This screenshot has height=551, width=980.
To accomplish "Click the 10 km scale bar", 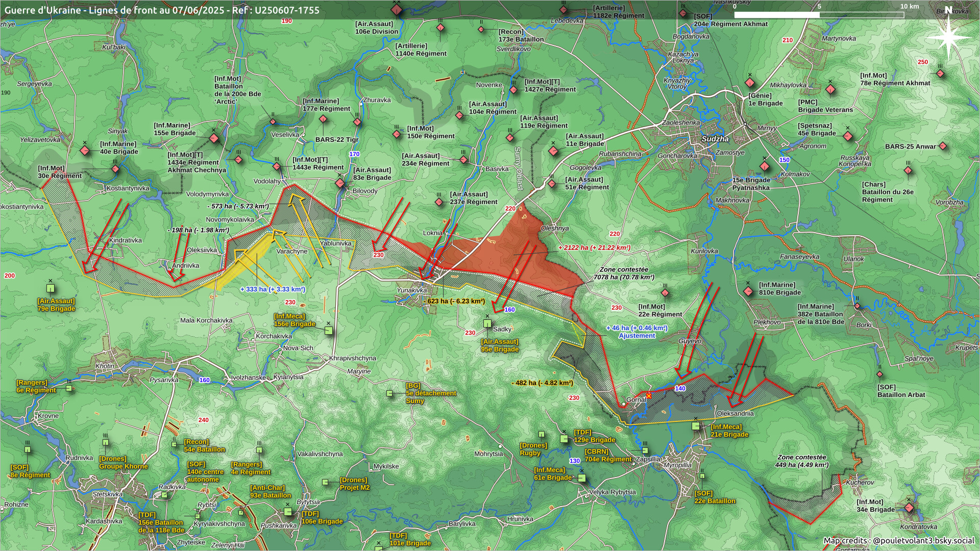I will point(819,15).
